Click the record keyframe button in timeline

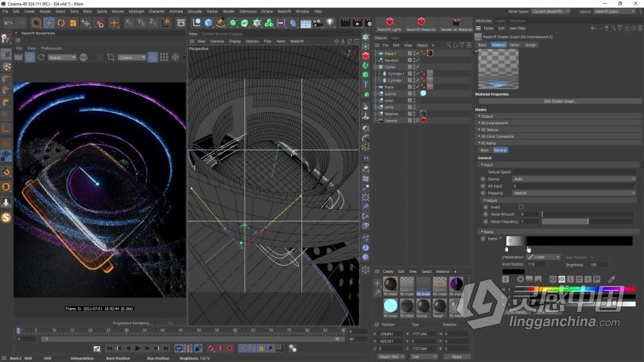click(211, 348)
